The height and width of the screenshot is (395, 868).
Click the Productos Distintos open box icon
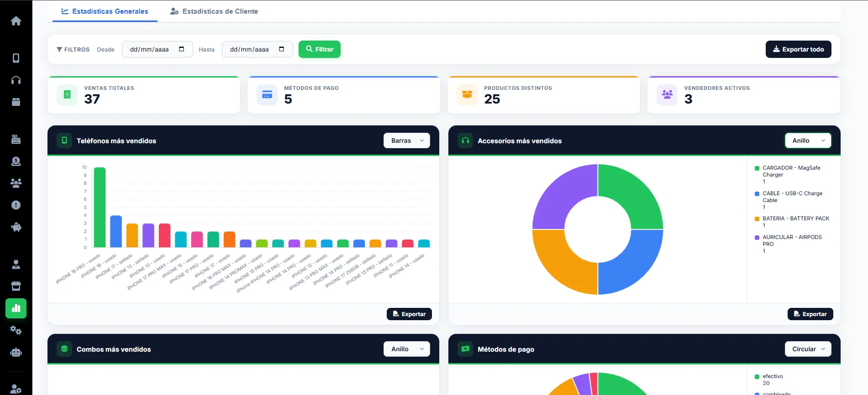[467, 94]
